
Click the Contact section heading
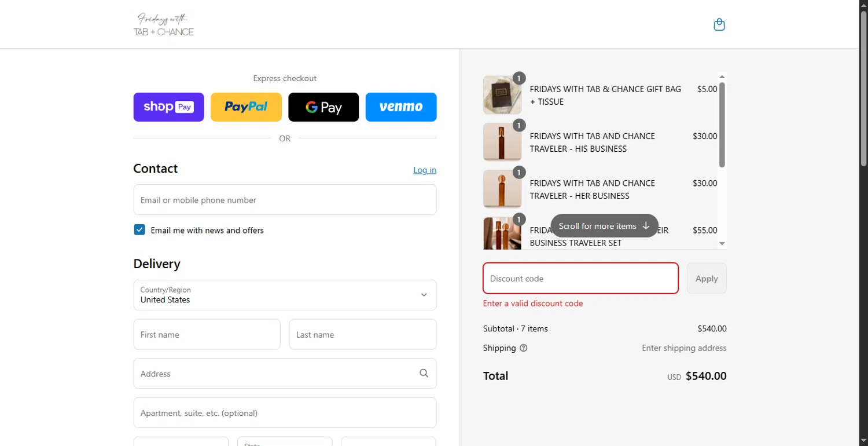156,169
